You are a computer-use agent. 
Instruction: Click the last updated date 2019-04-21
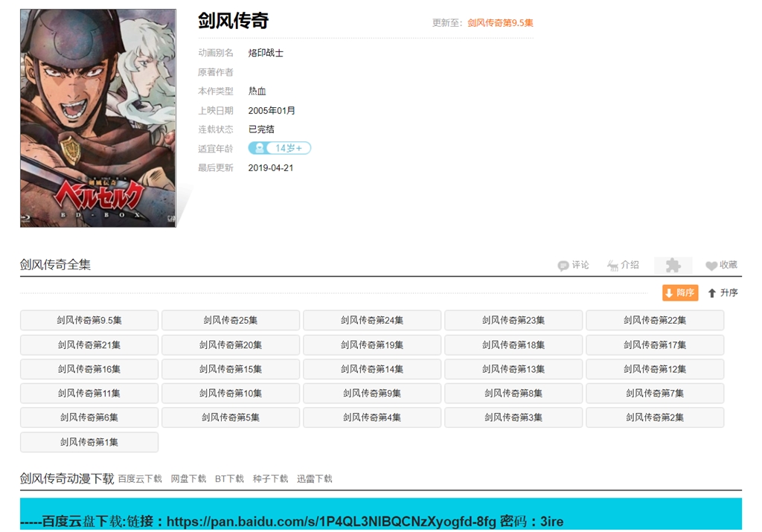click(271, 168)
